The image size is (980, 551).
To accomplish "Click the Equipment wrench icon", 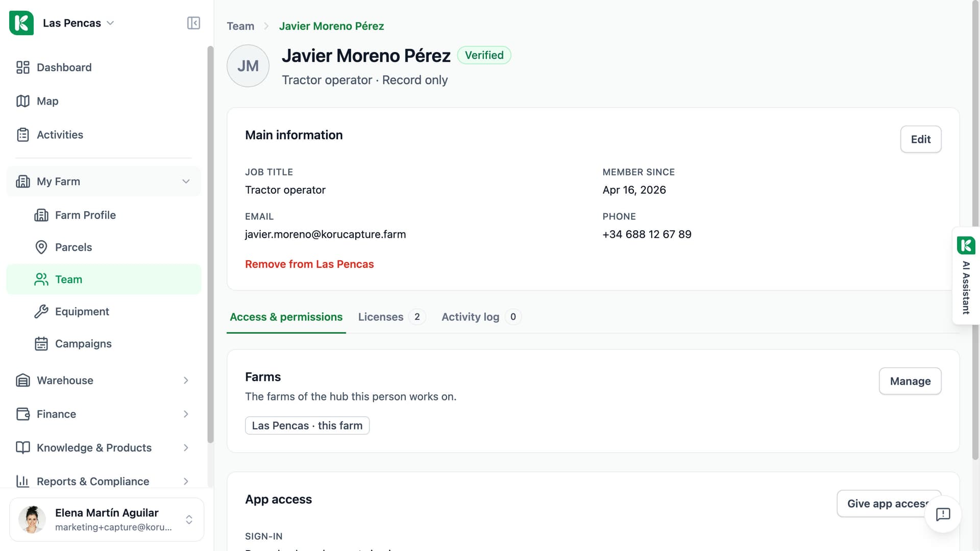I will pos(41,312).
